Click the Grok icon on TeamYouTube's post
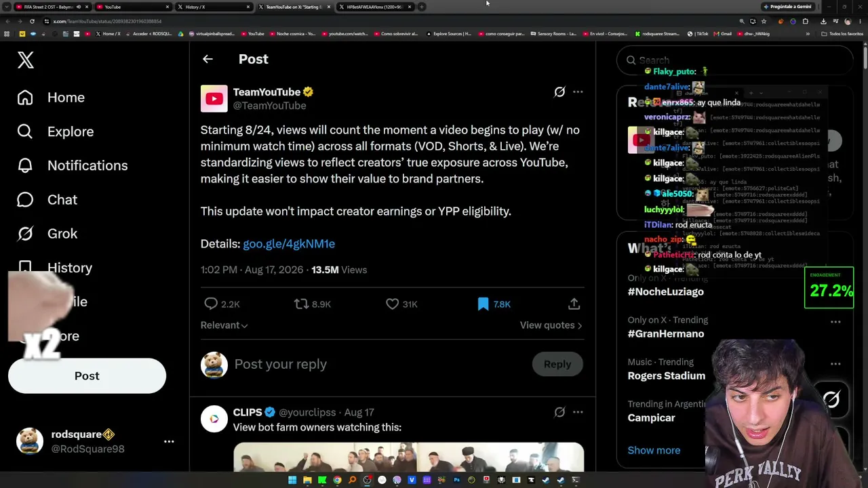Image resolution: width=868 pixels, height=488 pixels. [x=559, y=91]
